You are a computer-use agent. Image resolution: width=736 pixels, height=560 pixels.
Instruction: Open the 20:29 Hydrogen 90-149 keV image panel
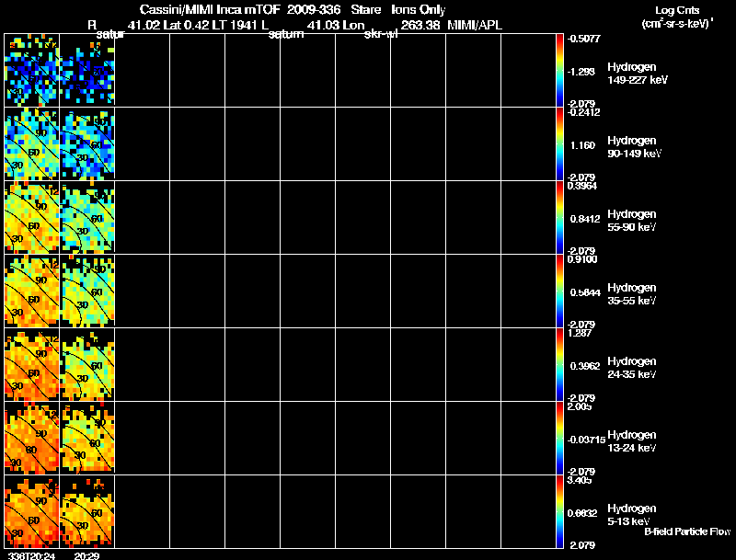tap(87, 143)
